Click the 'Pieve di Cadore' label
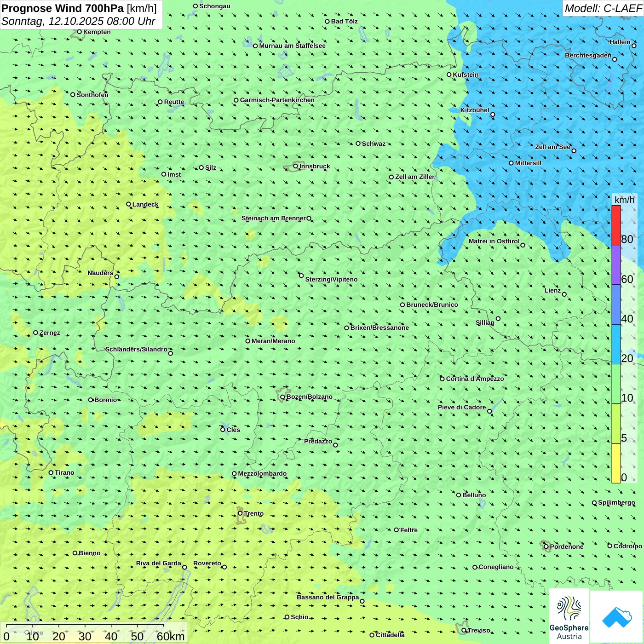Screen dimensions: 644x644 [462, 407]
